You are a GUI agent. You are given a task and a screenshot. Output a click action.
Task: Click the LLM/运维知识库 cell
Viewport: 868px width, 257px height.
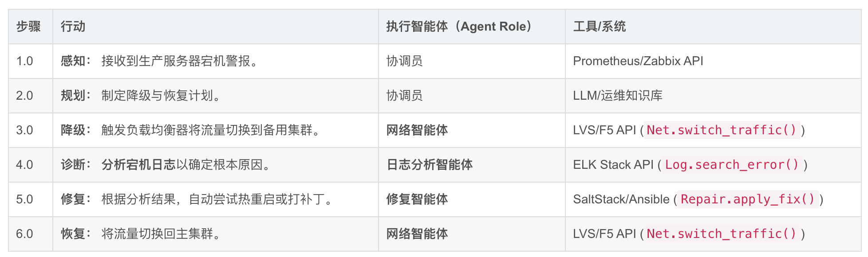[617, 96]
